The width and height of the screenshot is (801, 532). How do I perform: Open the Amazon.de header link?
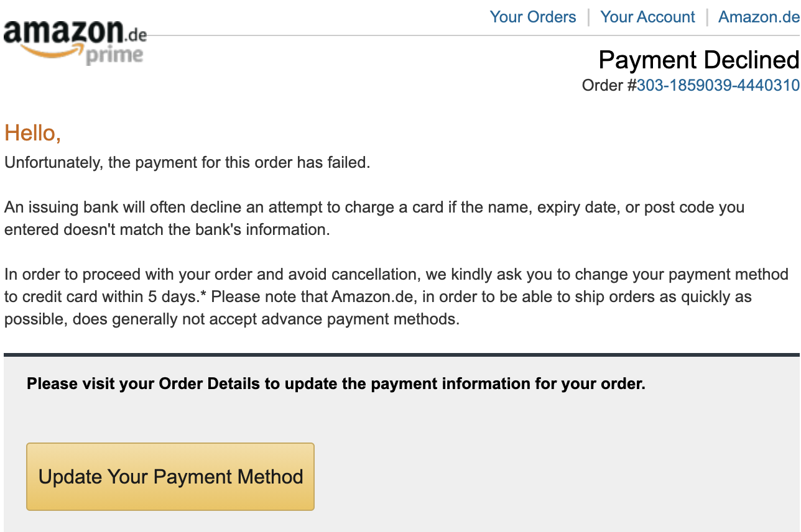point(759,17)
